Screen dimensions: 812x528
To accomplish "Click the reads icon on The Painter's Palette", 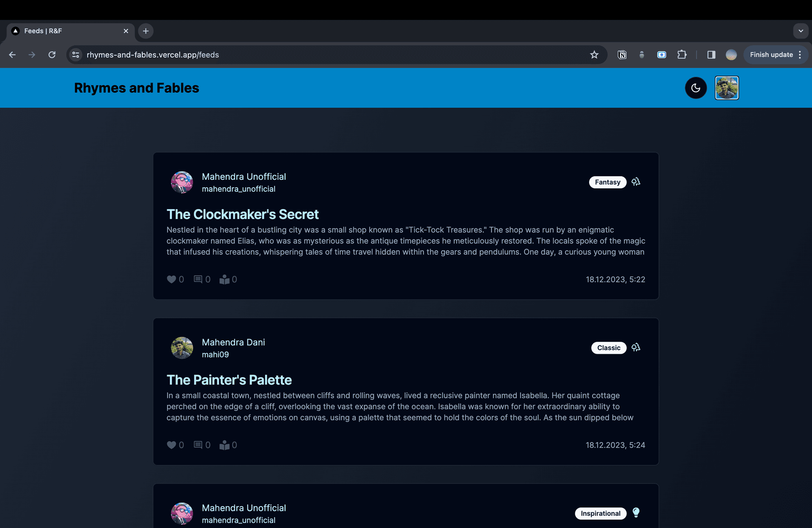I will (225, 445).
